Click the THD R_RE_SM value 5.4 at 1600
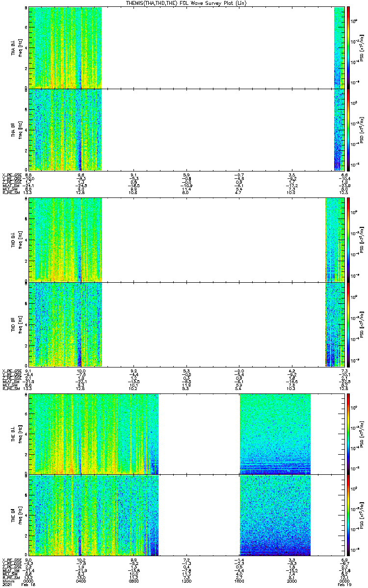 click(239, 389)
